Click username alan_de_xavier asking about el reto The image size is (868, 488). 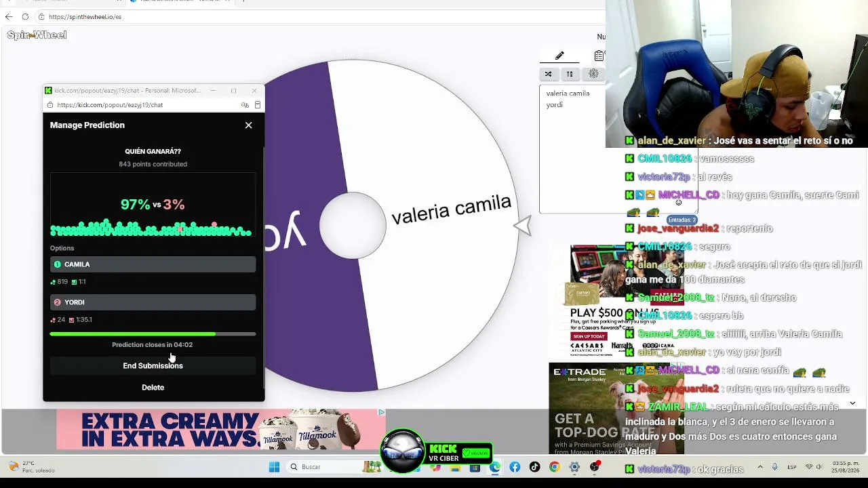click(x=671, y=141)
